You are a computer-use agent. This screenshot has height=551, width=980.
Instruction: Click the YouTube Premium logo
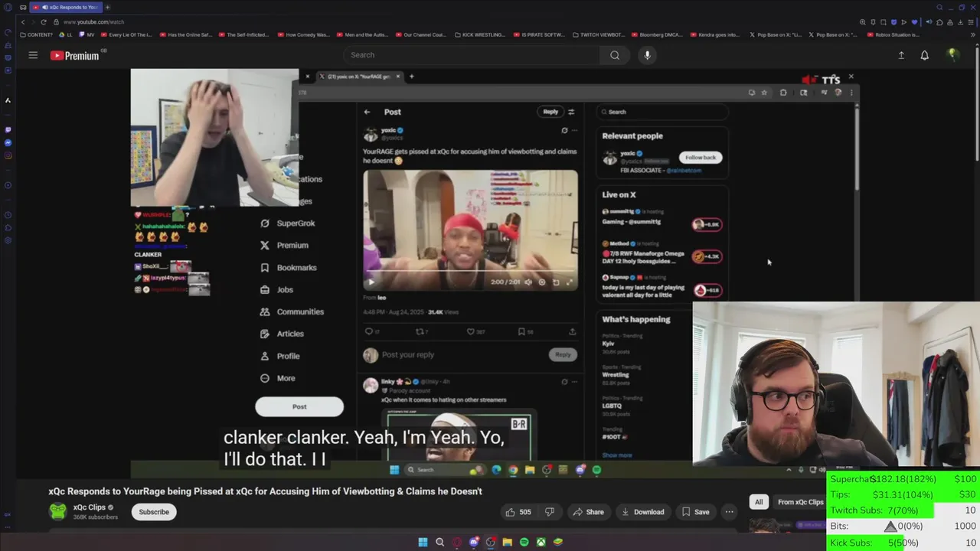click(x=75, y=55)
